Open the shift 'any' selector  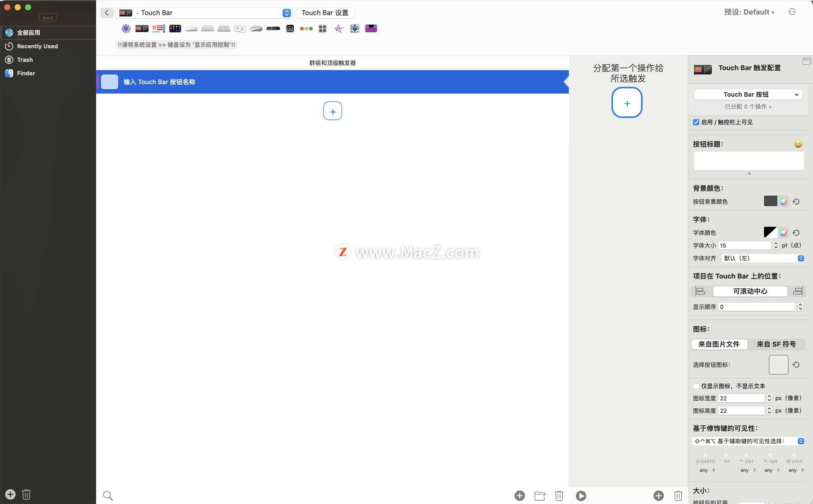pyautogui.click(x=708, y=470)
